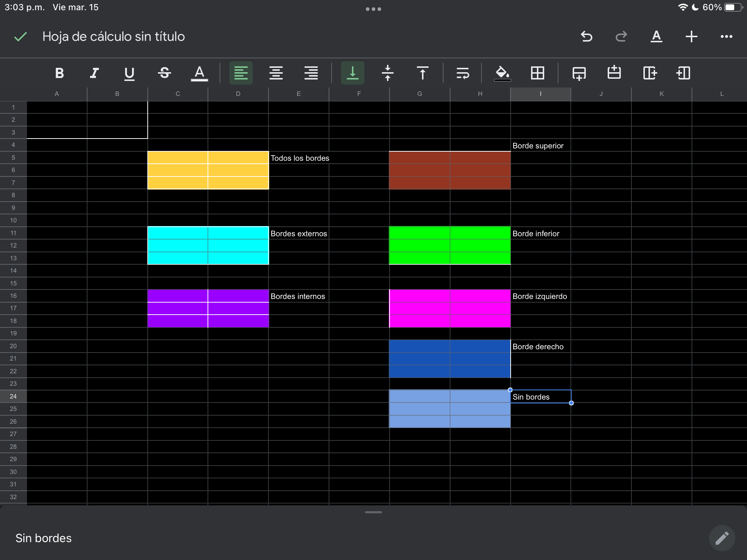Screen dimensions: 747x560
Task: Center align the cell text
Action: tap(276, 73)
